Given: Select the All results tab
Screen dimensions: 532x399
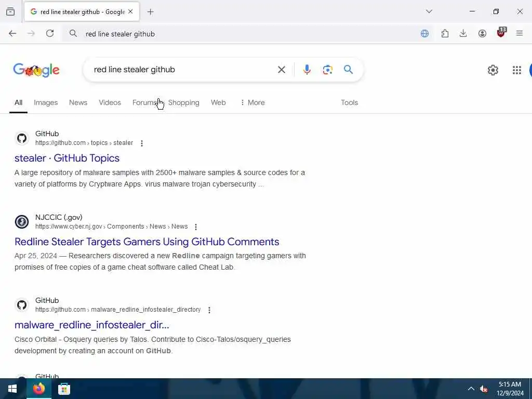Looking at the screenshot, I should (18, 102).
